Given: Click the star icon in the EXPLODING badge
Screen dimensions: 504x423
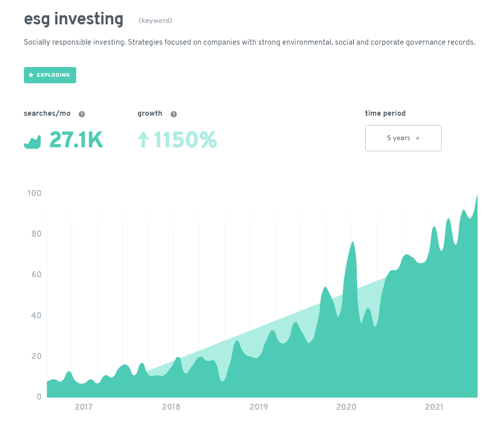Looking at the screenshot, I should [x=32, y=75].
